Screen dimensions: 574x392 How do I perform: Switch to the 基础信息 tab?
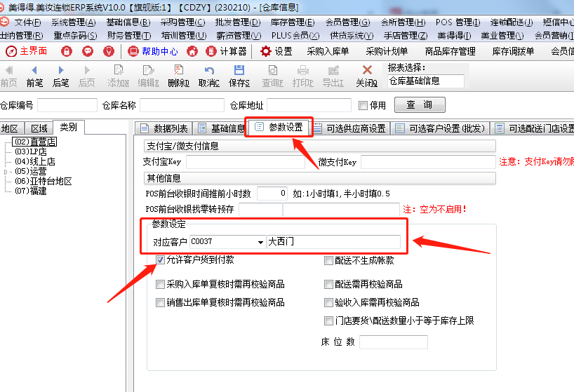pyautogui.click(x=221, y=128)
